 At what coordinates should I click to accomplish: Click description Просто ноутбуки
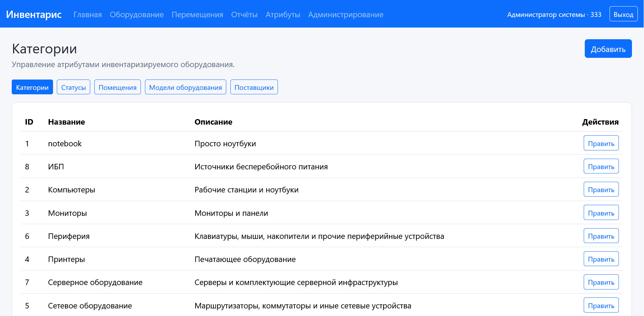[225, 144]
